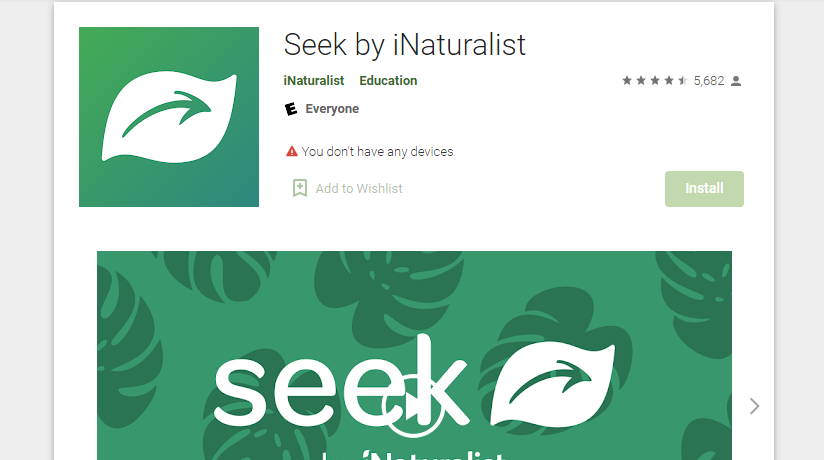The width and height of the screenshot is (824, 460).
Task: Click the third rating star
Action: tap(655, 80)
